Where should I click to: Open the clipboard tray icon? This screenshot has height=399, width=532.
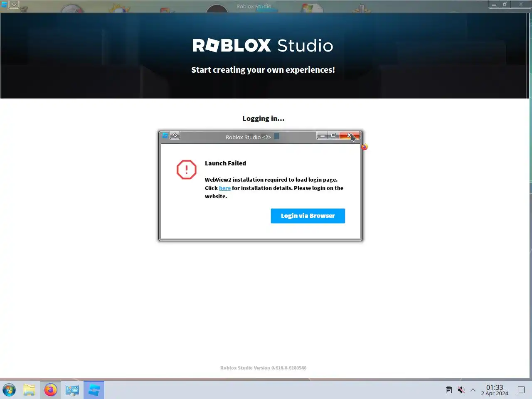tap(449, 390)
